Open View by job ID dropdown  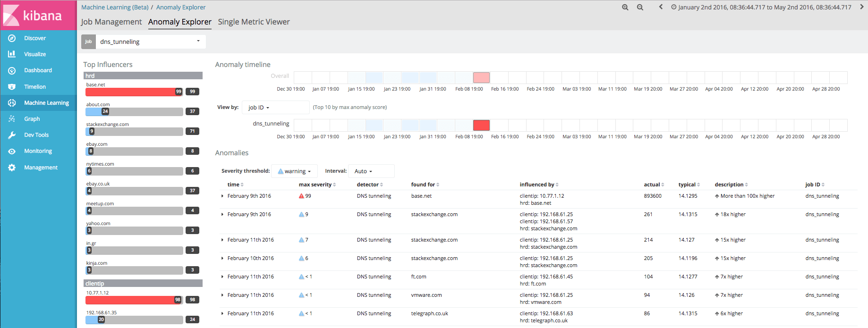pos(275,108)
